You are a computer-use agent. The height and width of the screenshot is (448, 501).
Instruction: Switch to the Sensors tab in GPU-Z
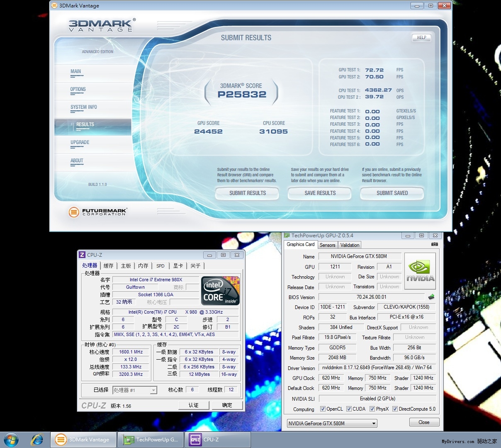coord(327,245)
